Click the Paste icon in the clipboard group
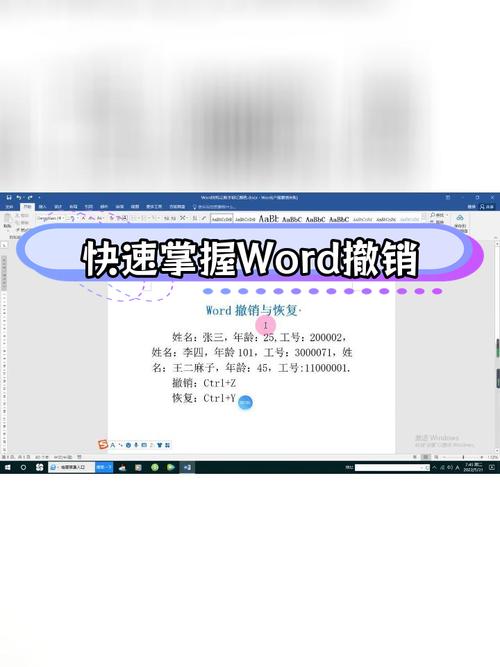This screenshot has height=667, width=500. (7, 219)
